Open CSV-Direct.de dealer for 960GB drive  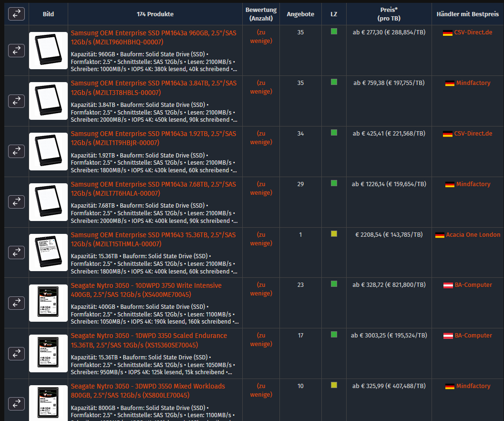(x=473, y=32)
